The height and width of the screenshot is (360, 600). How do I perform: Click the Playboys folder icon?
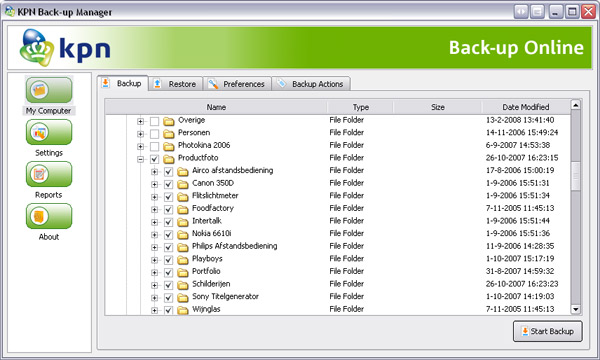click(x=183, y=260)
